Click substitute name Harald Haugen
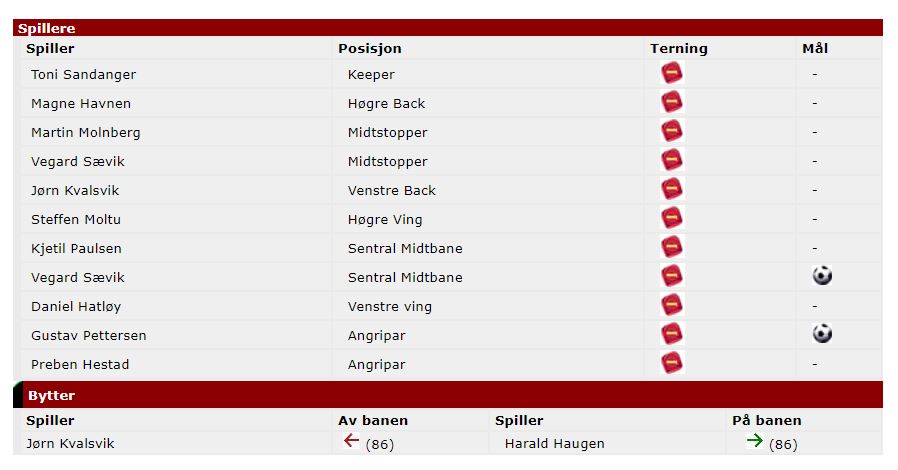The height and width of the screenshot is (470, 898). pos(554,444)
